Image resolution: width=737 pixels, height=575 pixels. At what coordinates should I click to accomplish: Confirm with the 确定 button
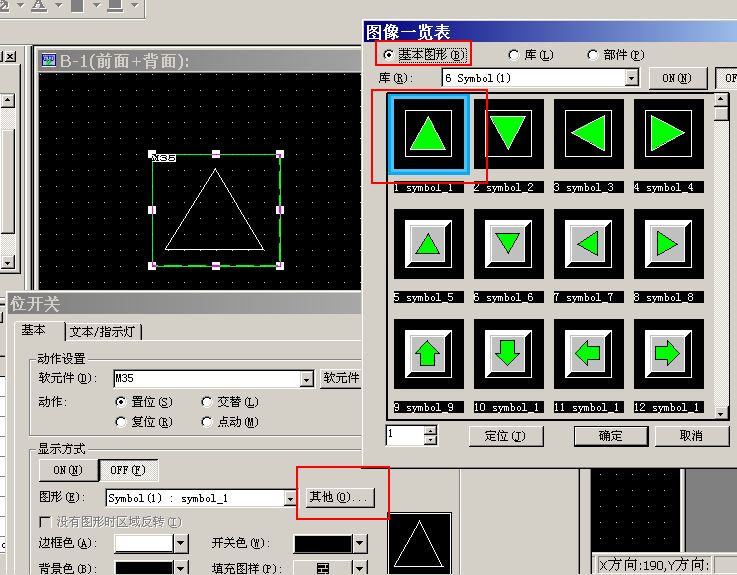(x=610, y=436)
